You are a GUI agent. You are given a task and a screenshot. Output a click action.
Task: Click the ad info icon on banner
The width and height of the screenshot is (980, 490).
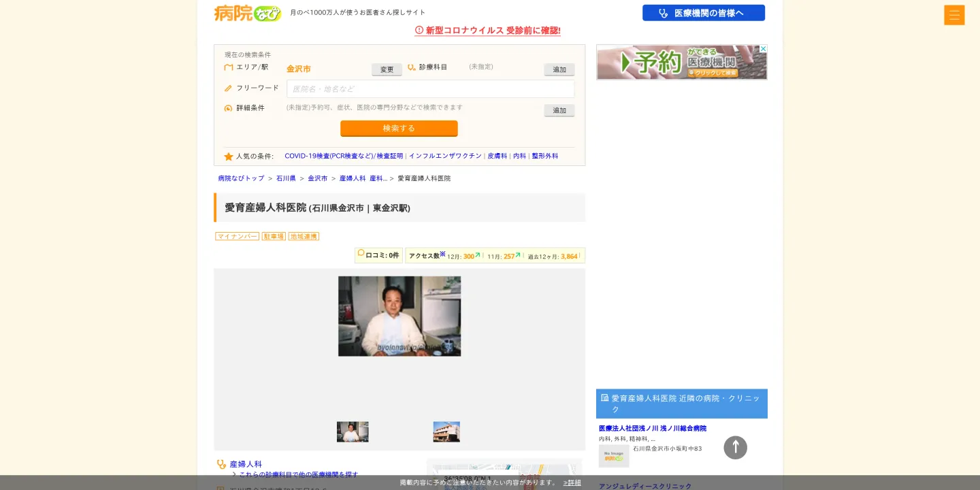point(764,49)
